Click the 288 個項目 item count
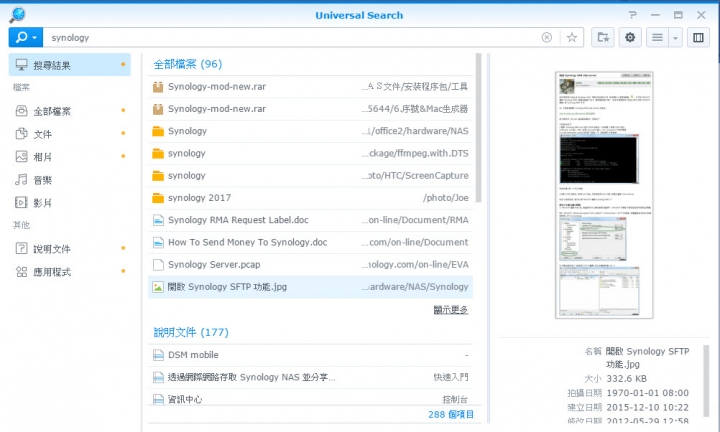720x432 pixels. [x=450, y=414]
